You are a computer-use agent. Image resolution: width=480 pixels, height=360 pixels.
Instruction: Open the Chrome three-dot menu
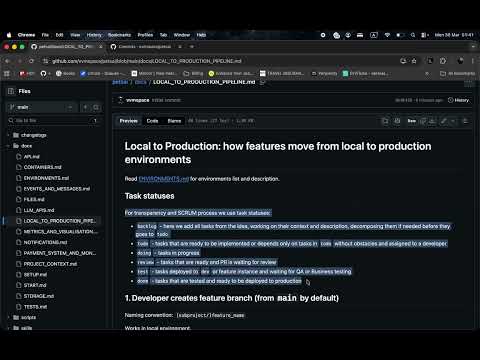[x=473, y=61]
